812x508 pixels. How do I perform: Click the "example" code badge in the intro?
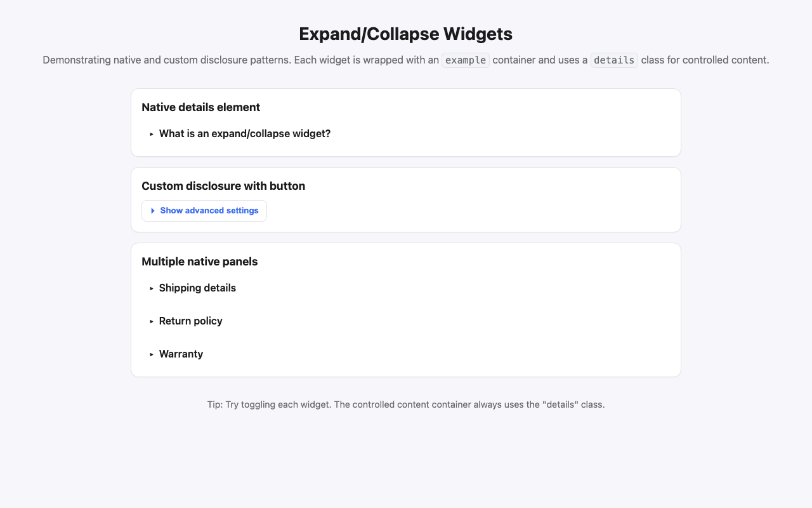click(465, 60)
